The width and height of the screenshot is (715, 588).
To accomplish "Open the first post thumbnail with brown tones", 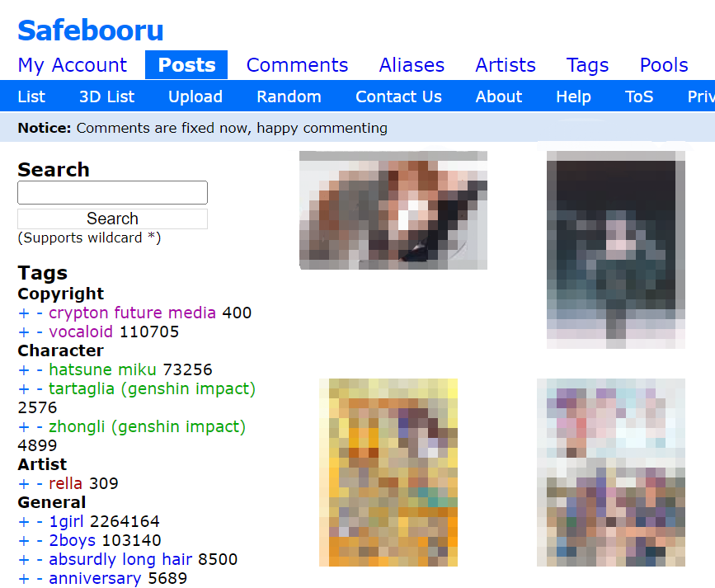I will click(x=393, y=210).
